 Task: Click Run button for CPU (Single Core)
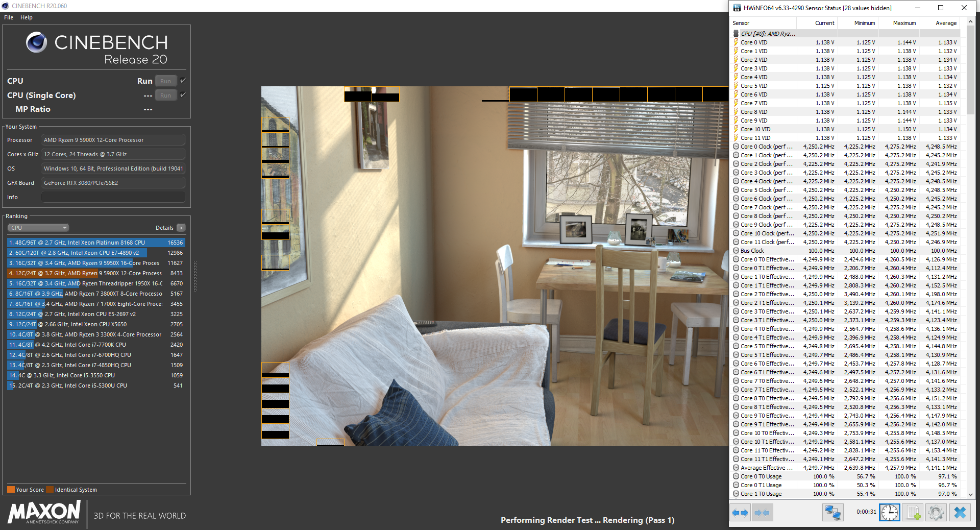click(166, 95)
